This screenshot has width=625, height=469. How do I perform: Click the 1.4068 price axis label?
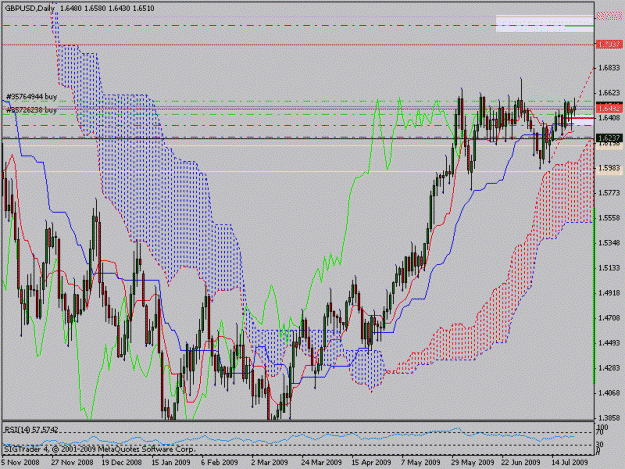point(610,393)
